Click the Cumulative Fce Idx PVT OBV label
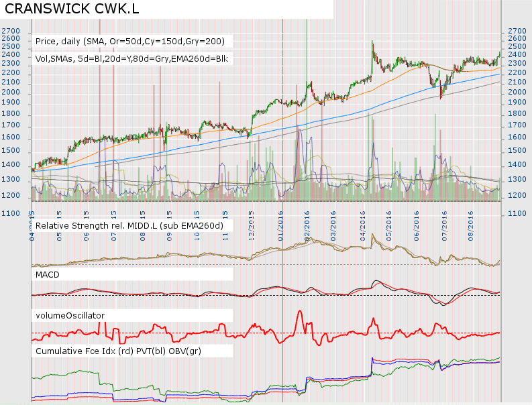Viewport: 532px width, 405px height. pyautogui.click(x=119, y=351)
